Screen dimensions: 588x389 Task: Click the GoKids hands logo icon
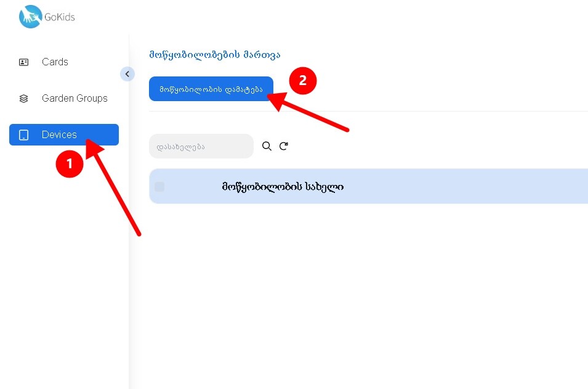pyautogui.click(x=30, y=17)
